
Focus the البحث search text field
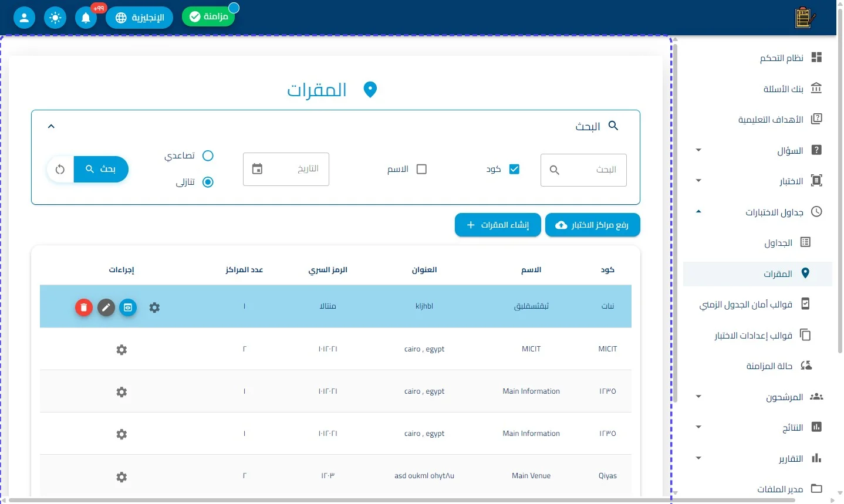point(583,170)
